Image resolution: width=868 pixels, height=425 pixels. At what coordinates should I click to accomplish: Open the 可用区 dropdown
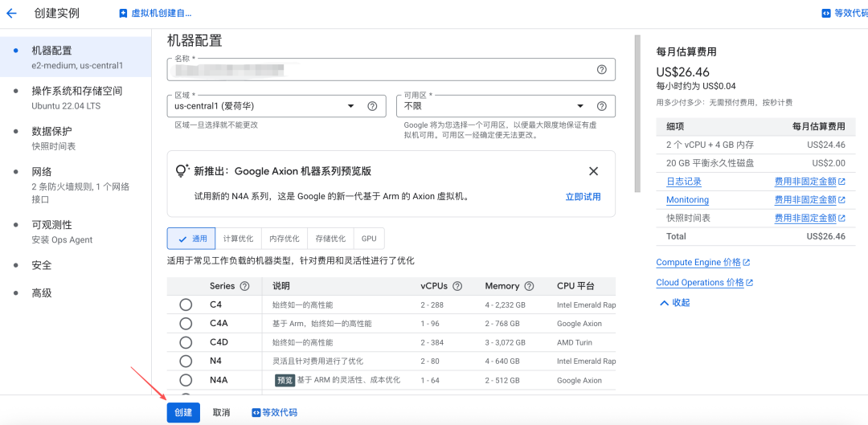pyautogui.click(x=494, y=106)
